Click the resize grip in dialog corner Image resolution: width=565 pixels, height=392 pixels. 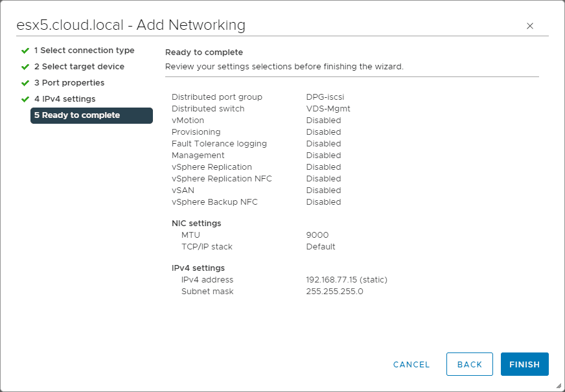559,386
